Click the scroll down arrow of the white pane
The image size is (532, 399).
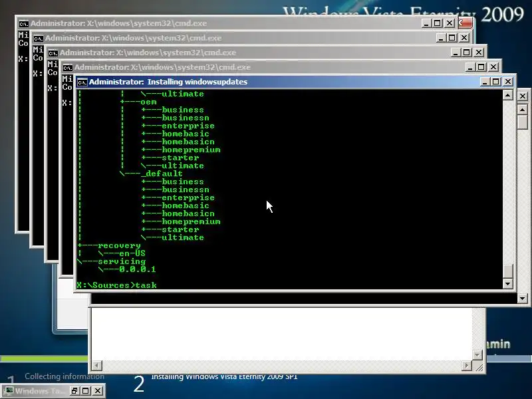[477, 355]
